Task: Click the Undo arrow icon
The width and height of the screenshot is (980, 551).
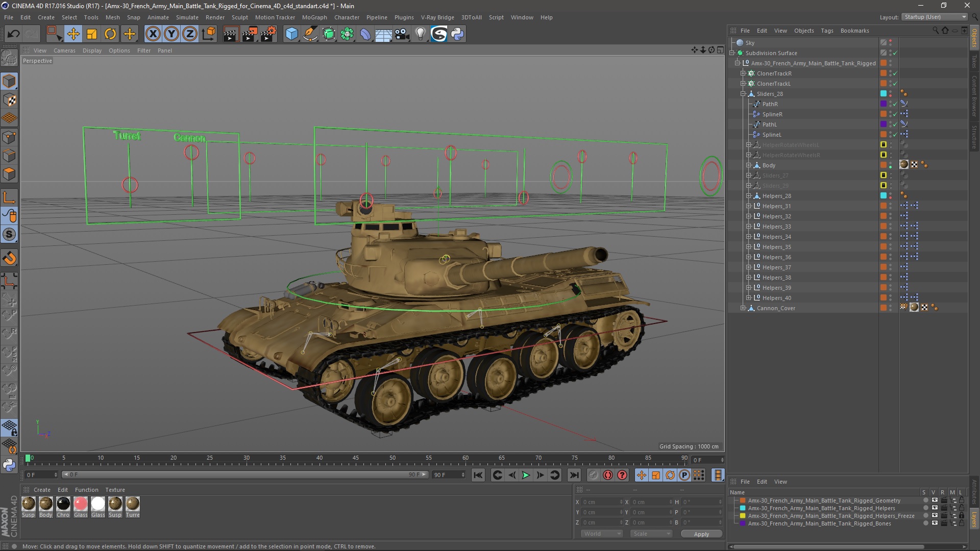Action: pos(14,34)
